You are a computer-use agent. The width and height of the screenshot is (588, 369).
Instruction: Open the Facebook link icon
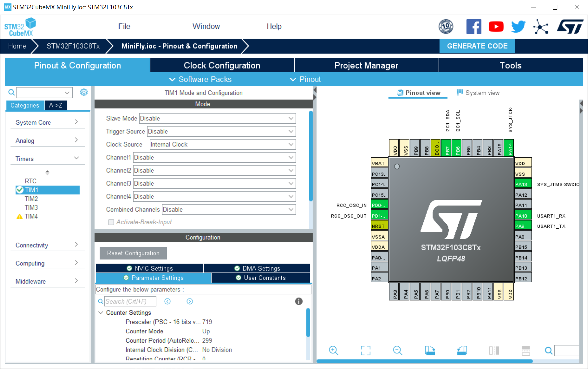pyautogui.click(x=474, y=27)
